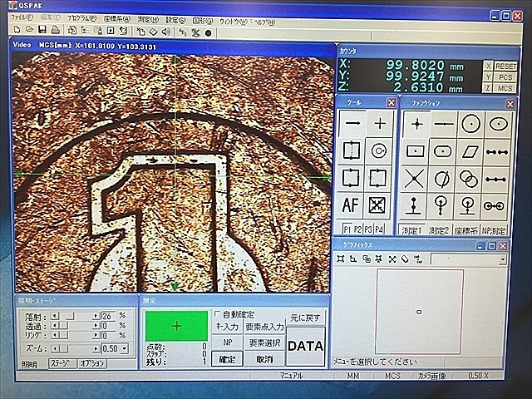532x399 pixels.
Task: Select the box edge tool with dotted line
Action: tap(351, 150)
